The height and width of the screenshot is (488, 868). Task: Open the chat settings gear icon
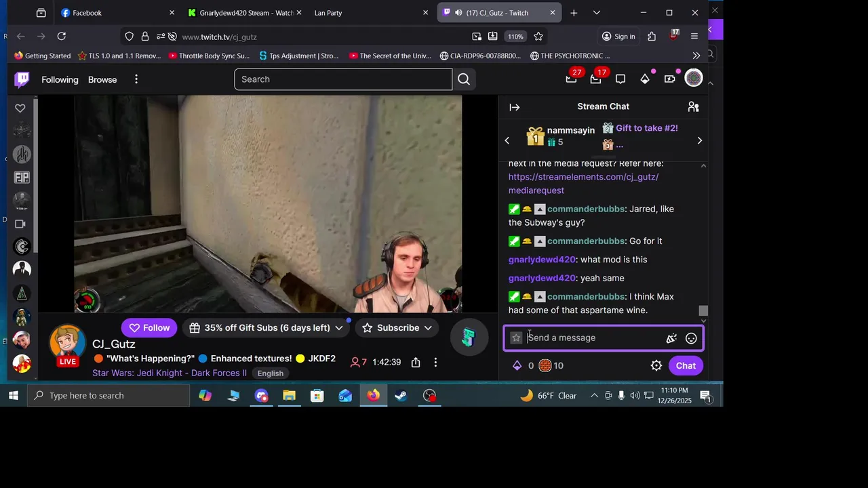point(656,366)
